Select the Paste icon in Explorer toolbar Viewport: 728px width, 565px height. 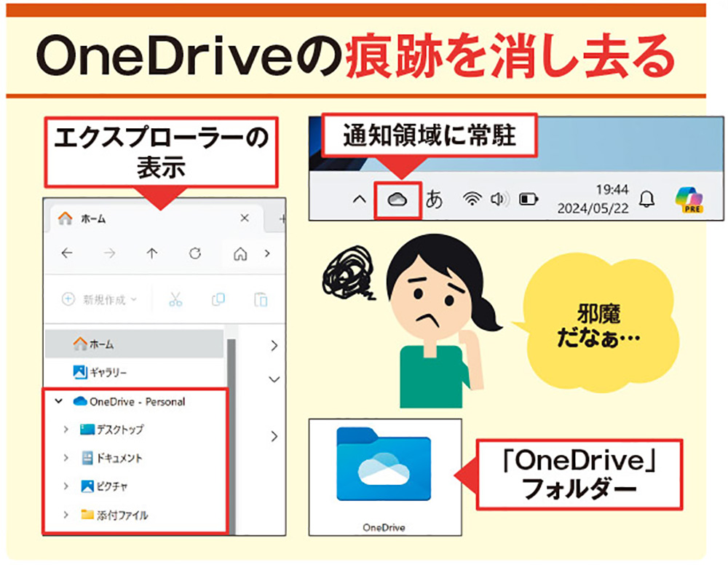pyautogui.click(x=258, y=299)
